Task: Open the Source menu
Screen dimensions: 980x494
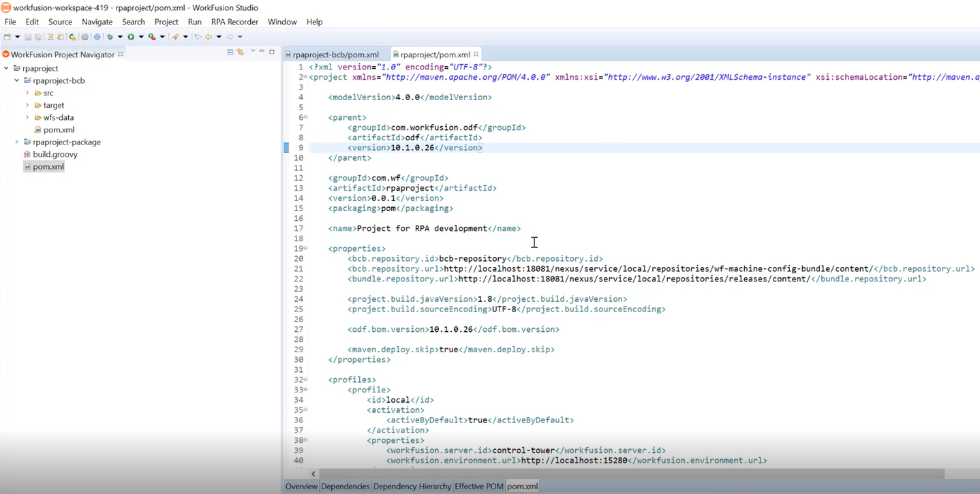Action: click(x=60, y=22)
